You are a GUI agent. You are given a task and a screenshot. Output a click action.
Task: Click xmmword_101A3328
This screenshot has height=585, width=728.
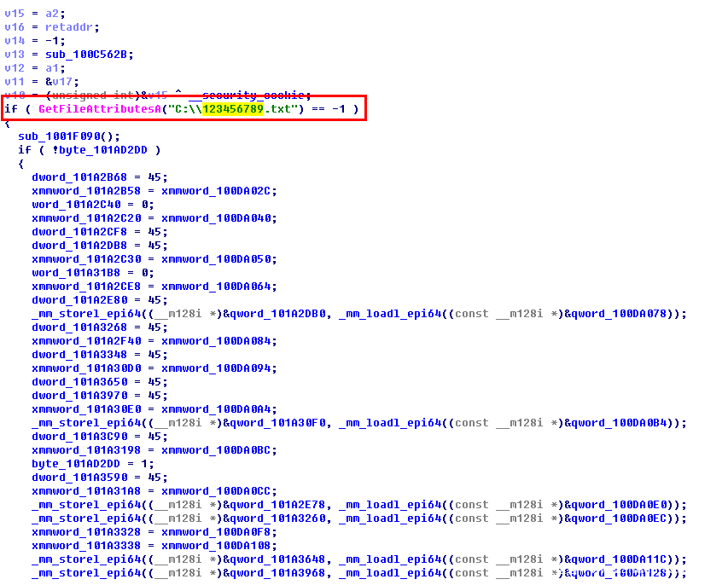coord(86,532)
